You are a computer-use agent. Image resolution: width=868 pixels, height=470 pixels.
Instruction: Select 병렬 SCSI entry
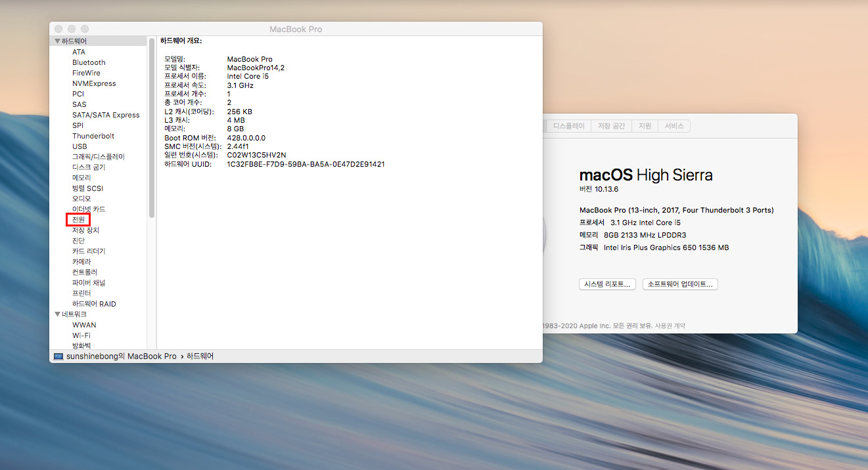point(87,188)
